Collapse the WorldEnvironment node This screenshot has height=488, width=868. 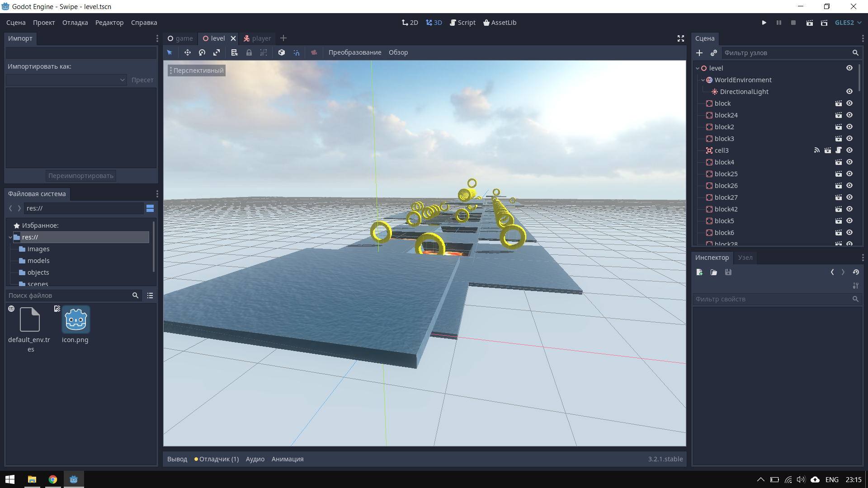click(x=703, y=80)
